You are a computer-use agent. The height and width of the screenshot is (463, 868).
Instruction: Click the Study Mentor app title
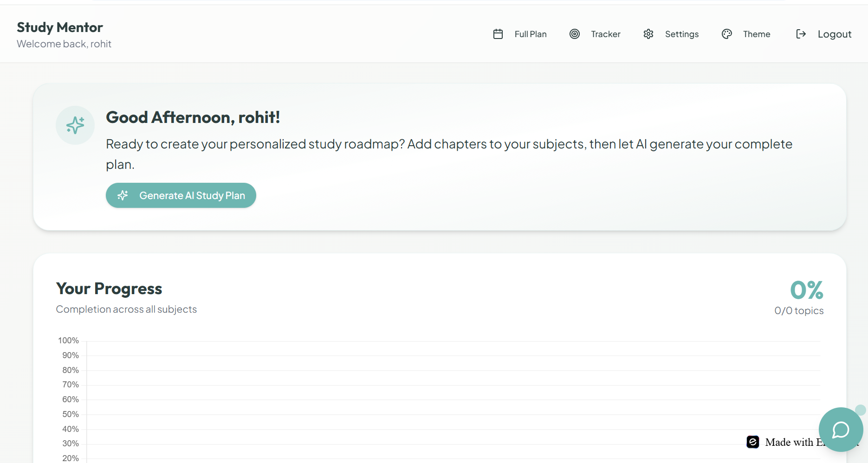60,27
